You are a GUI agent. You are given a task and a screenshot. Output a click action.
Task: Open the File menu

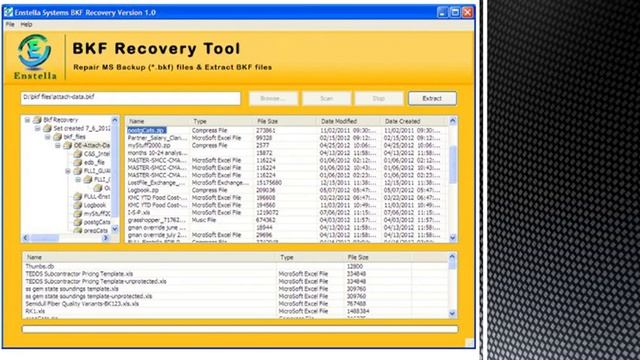point(10,24)
